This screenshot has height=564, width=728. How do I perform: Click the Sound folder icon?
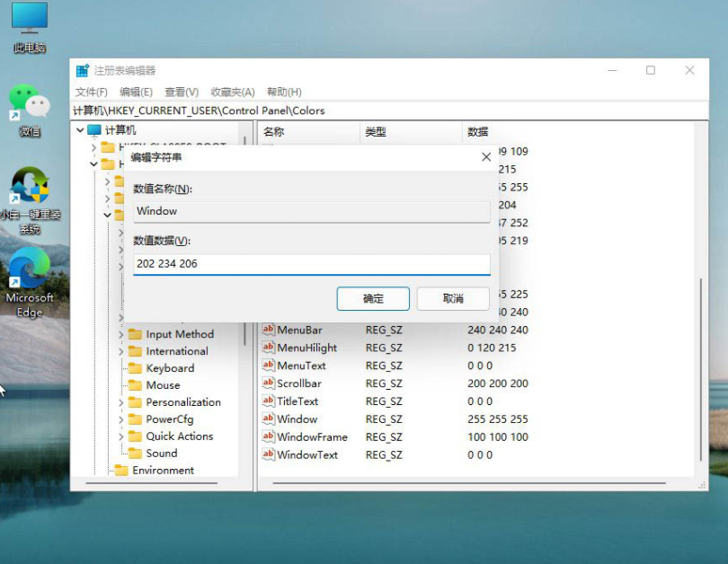point(135,454)
